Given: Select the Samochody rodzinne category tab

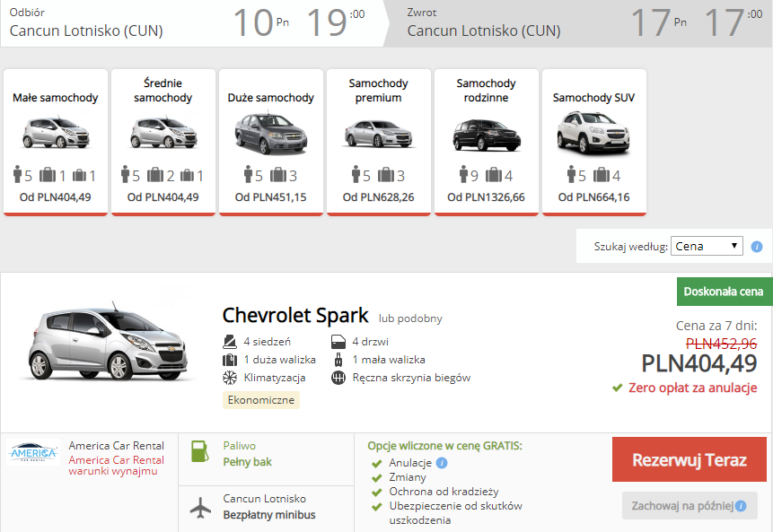Looking at the screenshot, I should (x=486, y=142).
